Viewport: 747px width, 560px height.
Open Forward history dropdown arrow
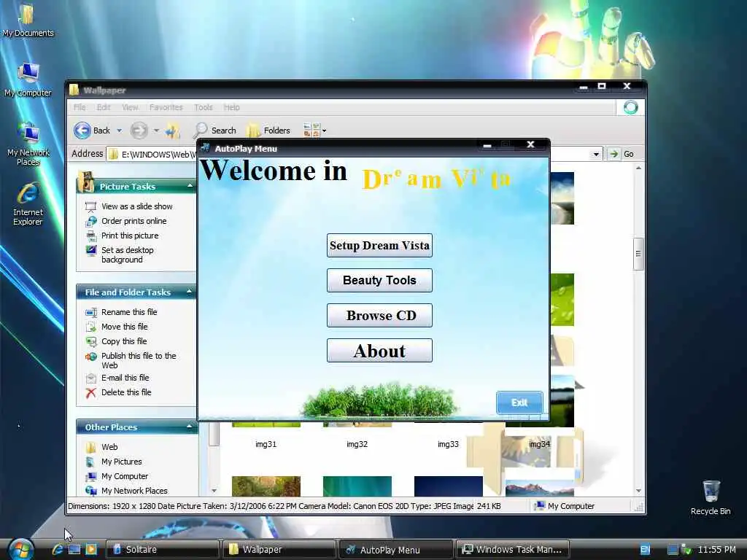click(156, 131)
